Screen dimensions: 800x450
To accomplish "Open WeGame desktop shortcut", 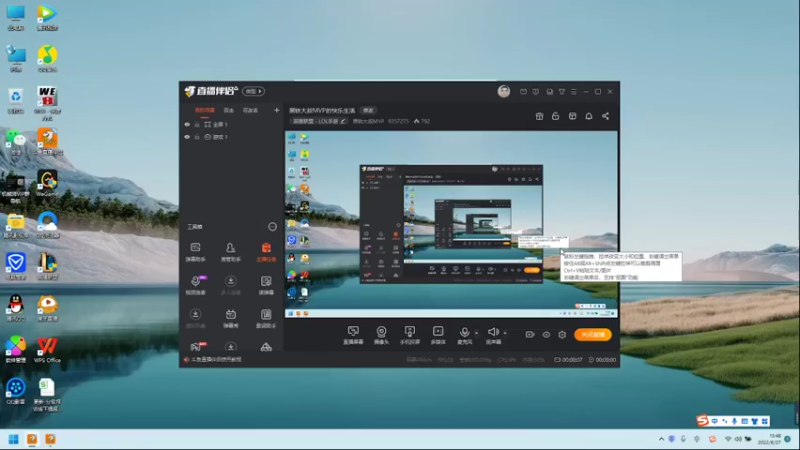I will pyautogui.click(x=47, y=184).
